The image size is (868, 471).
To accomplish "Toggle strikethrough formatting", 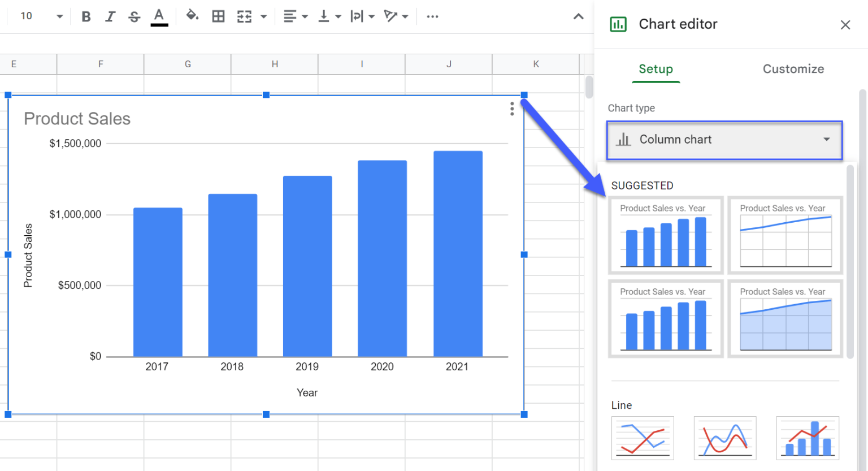I will click(134, 16).
